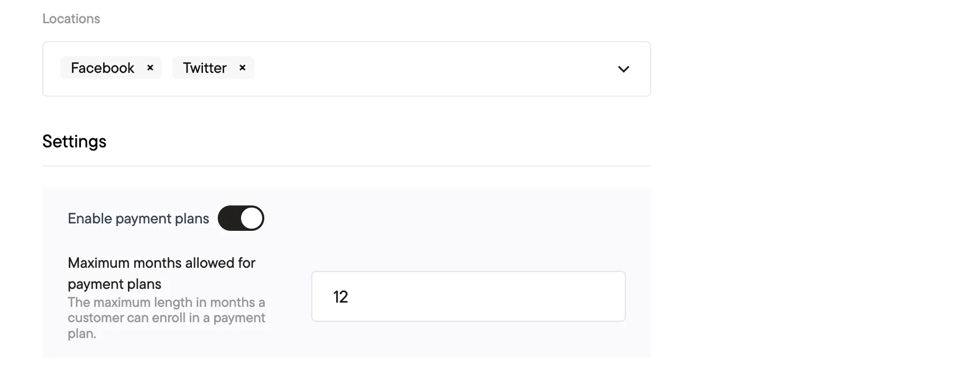The height and width of the screenshot is (375, 980).
Task: Disable the Enable payment plans switch
Action: 241,218
